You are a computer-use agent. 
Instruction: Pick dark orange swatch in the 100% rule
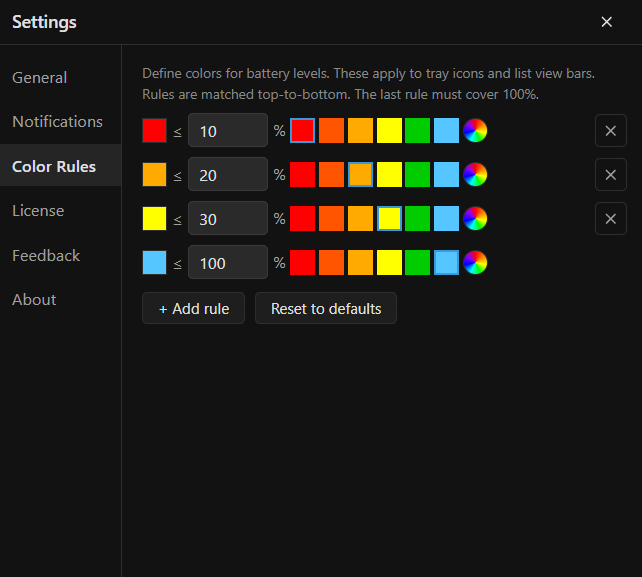click(x=331, y=262)
